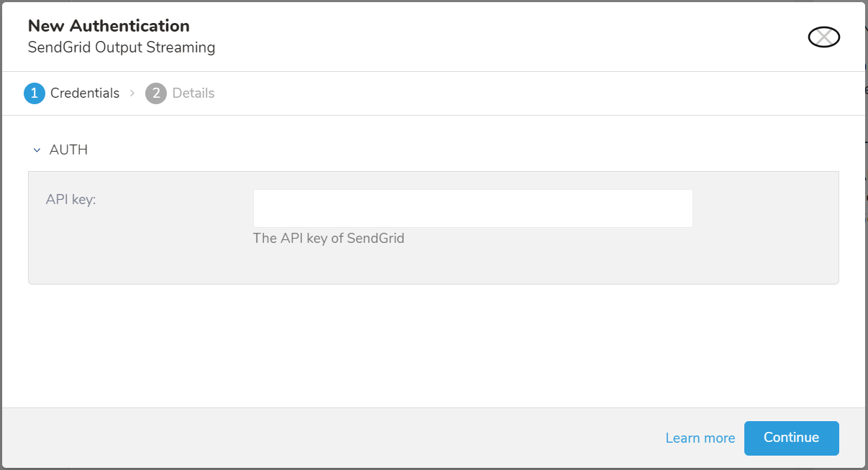
Task: Focus the API key input field
Action: 472,208
